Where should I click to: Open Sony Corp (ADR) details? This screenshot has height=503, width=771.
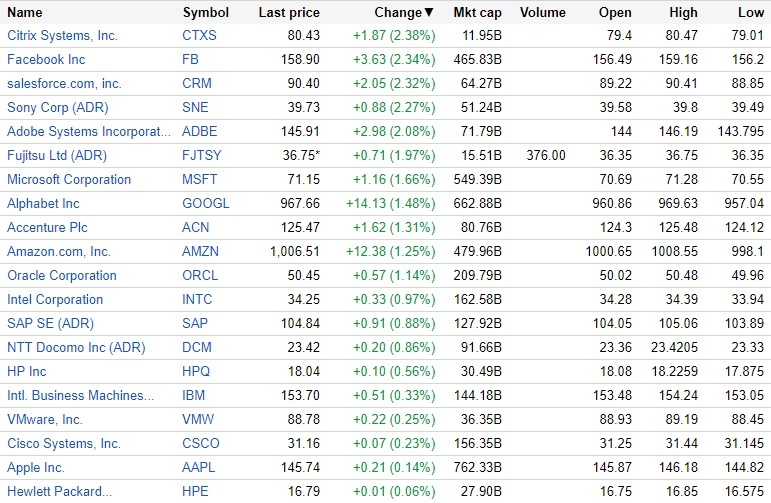point(57,108)
